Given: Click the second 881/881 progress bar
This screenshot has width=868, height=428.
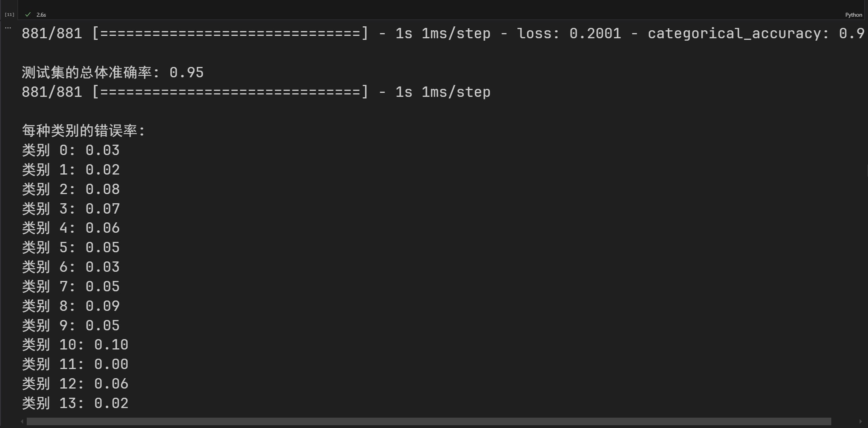Looking at the screenshot, I should click(x=230, y=92).
